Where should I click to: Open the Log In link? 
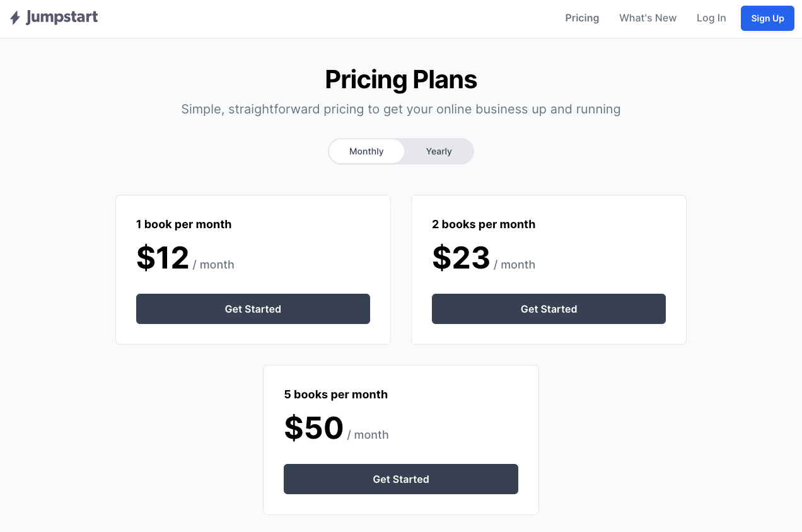coord(711,18)
